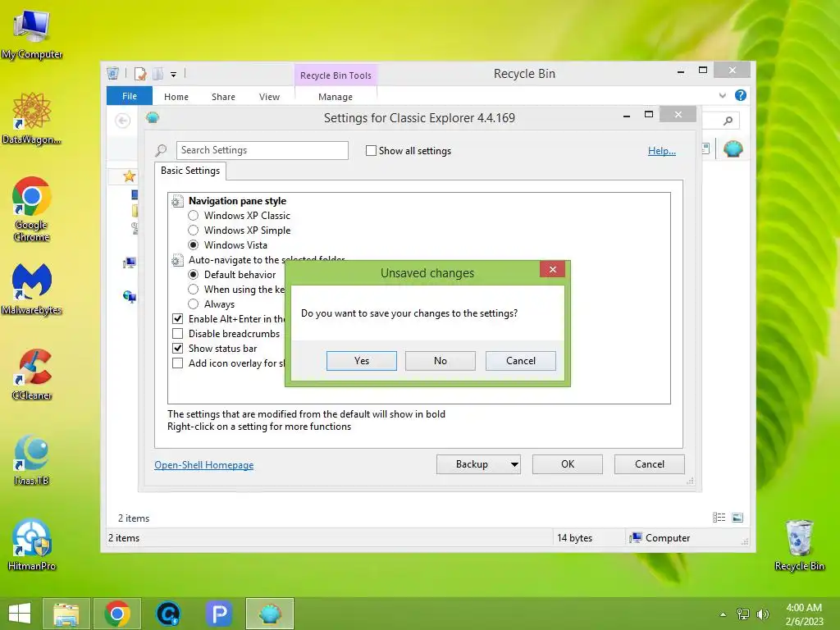The width and height of the screenshot is (840, 630).
Task: Click No in Unsaved changes dialog
Action: pyautogui.click(x=441, y=361)
